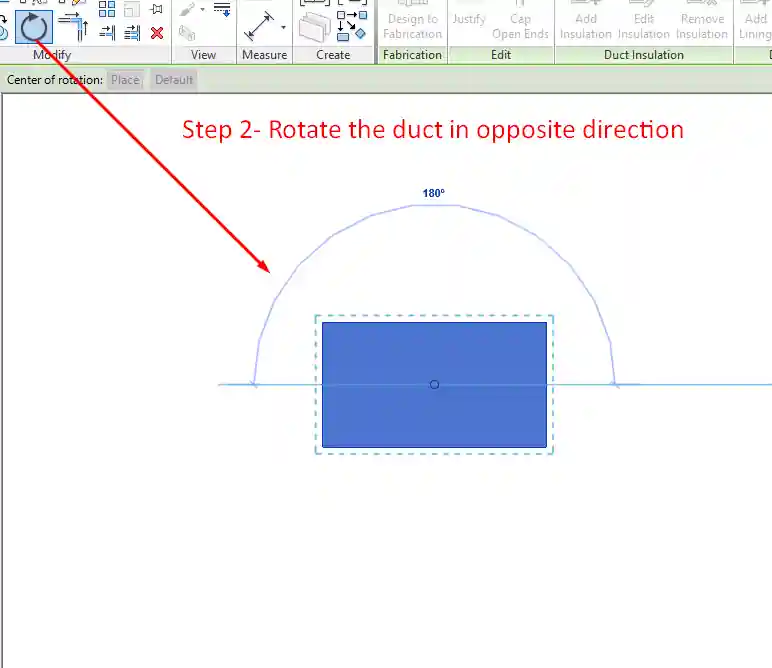Click the rotation center point on duct

434,384
